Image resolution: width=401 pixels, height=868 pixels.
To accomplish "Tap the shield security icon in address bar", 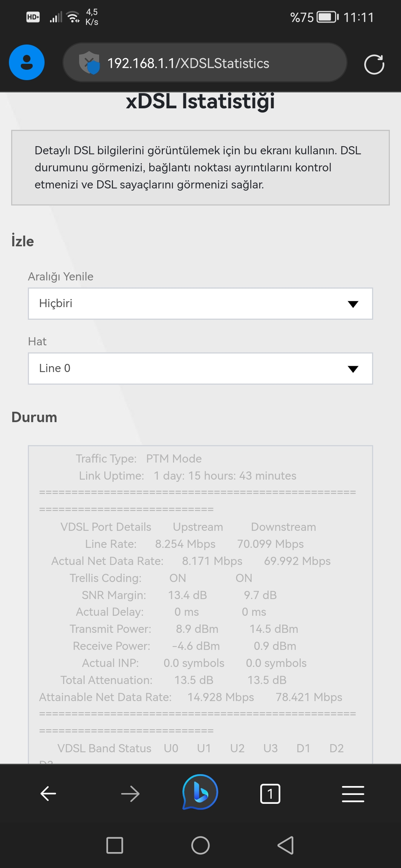I will (x=89, y=63).
